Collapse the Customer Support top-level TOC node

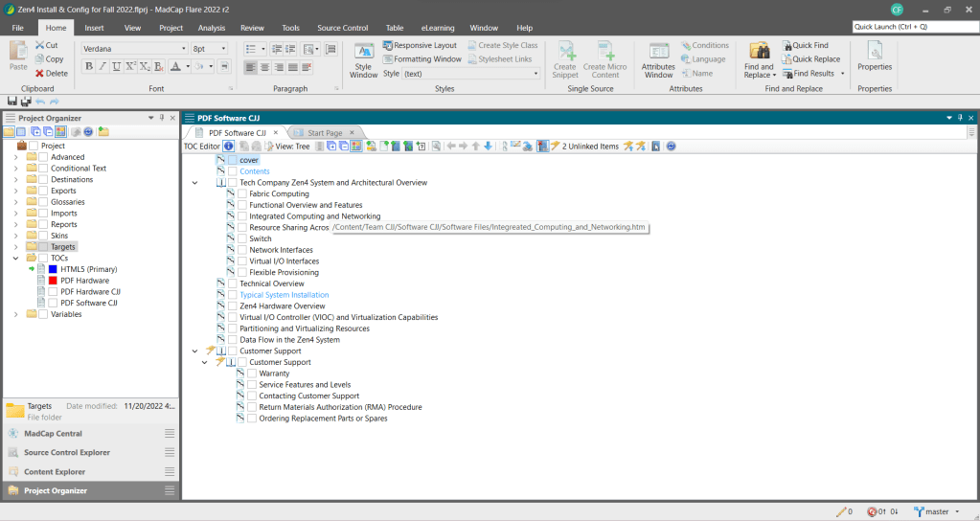point(195,351)
